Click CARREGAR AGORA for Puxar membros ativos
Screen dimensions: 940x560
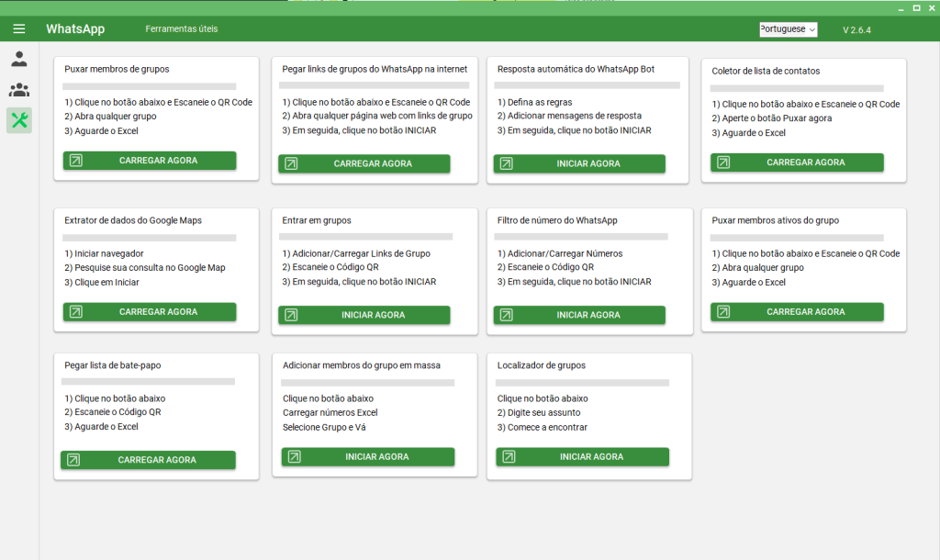(797, 312)
